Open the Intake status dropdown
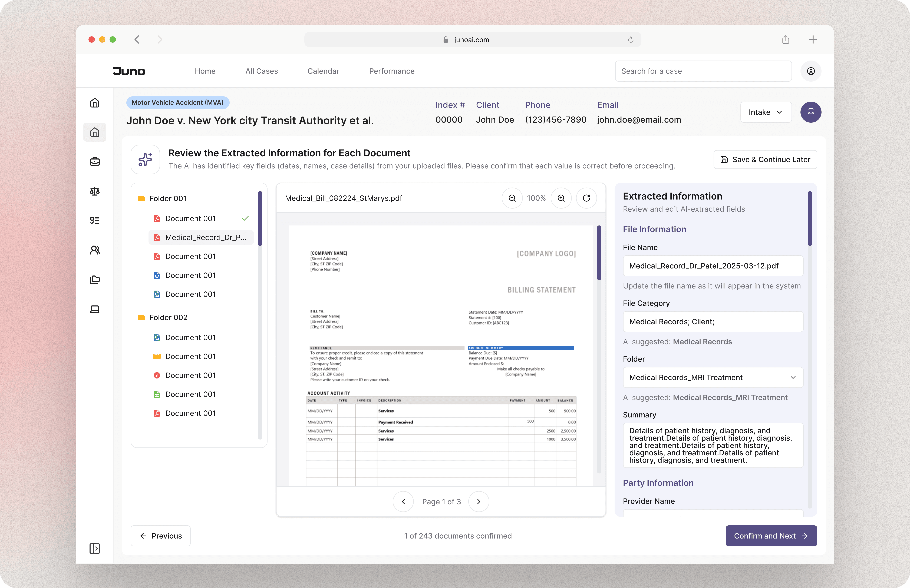Screen dimensions: 910x588 pos(765,112)
